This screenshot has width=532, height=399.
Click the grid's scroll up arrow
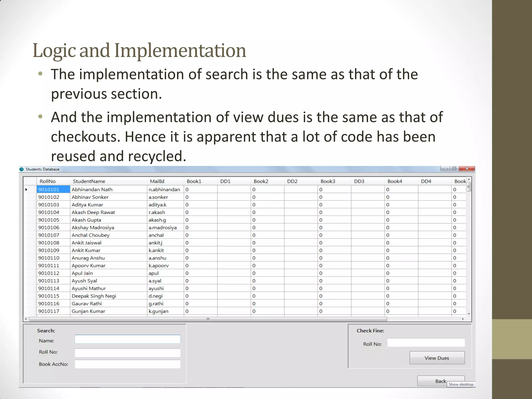[469, 179]
